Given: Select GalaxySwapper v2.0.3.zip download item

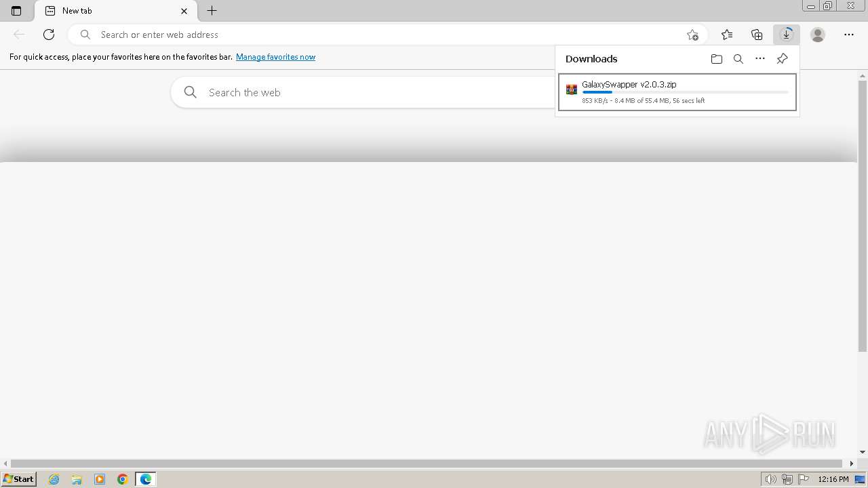Looking at the screenshot, I should coord(677,92).
